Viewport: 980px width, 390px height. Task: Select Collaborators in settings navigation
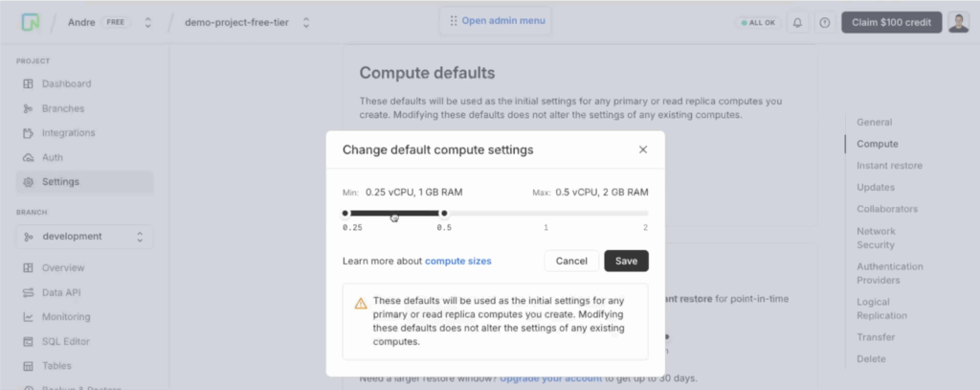point(887,209)
